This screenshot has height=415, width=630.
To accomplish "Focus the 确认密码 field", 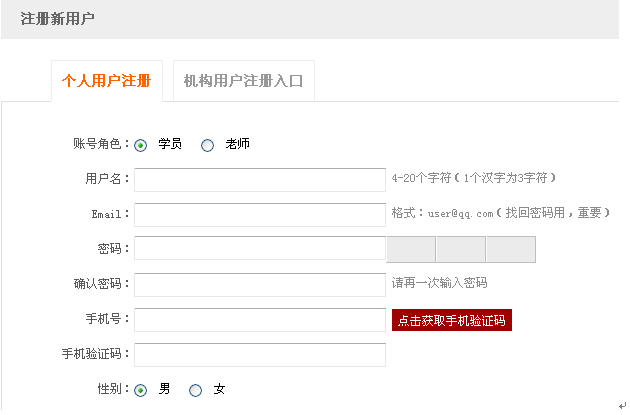I will point(259,284).
